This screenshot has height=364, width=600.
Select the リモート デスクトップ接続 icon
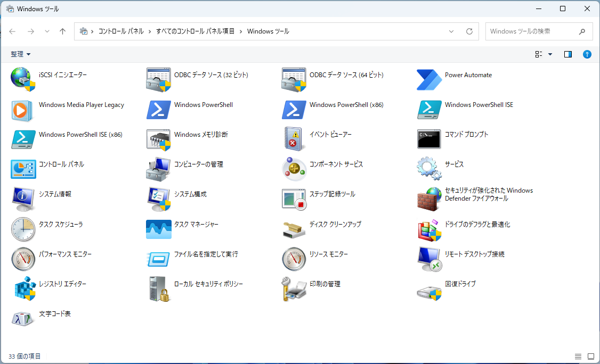pos(429,259)
